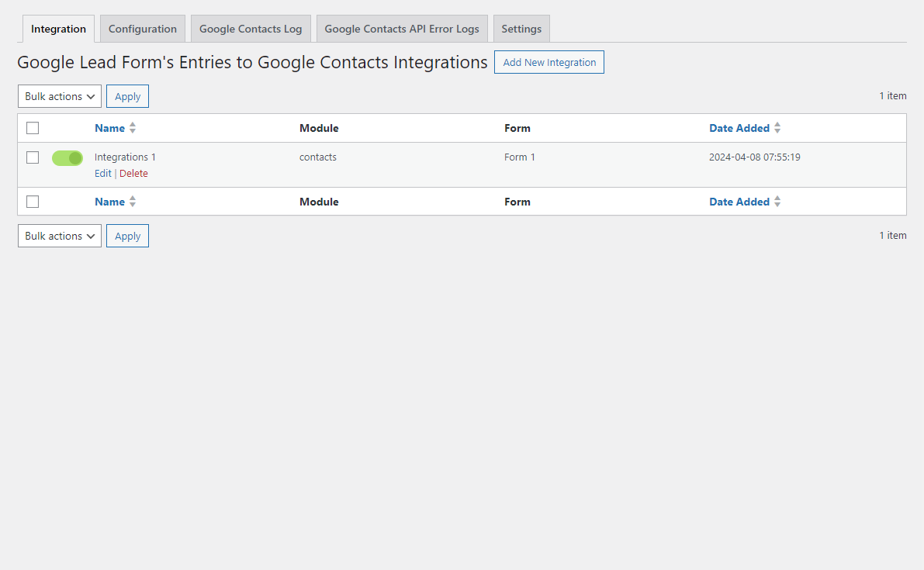Click the date 2024-04-08 07:55:19
This screenshot has height=570, width=924.
click(754, 157)
